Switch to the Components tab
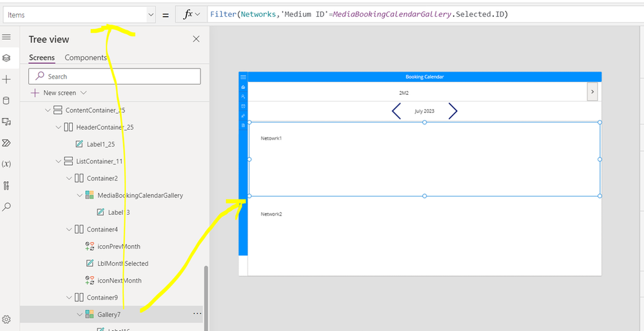 [x=86, y=57]
